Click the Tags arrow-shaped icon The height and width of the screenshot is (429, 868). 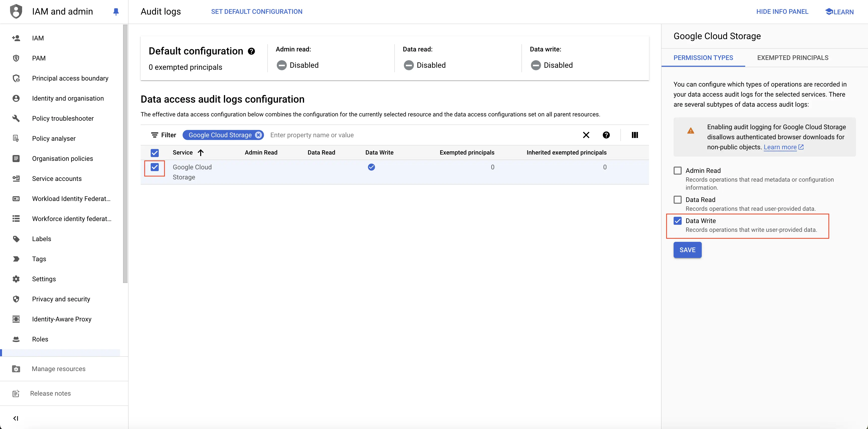(x=16, y=259)
